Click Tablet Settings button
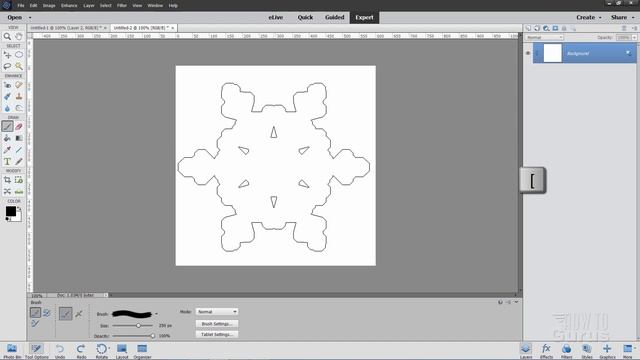The image size is (640, 360). [217, 334]
